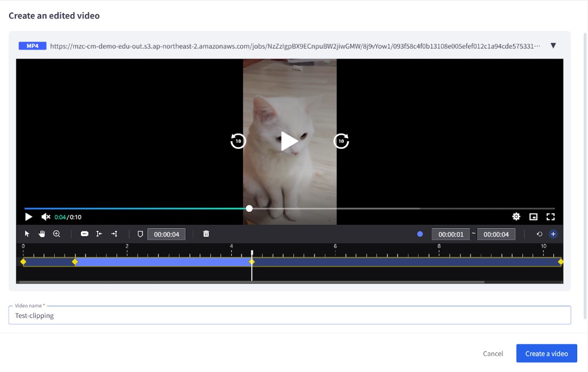Add a new segment with plus icon
Image resolution: width=588 pixels, height=372 pixels.
(553, 234)
